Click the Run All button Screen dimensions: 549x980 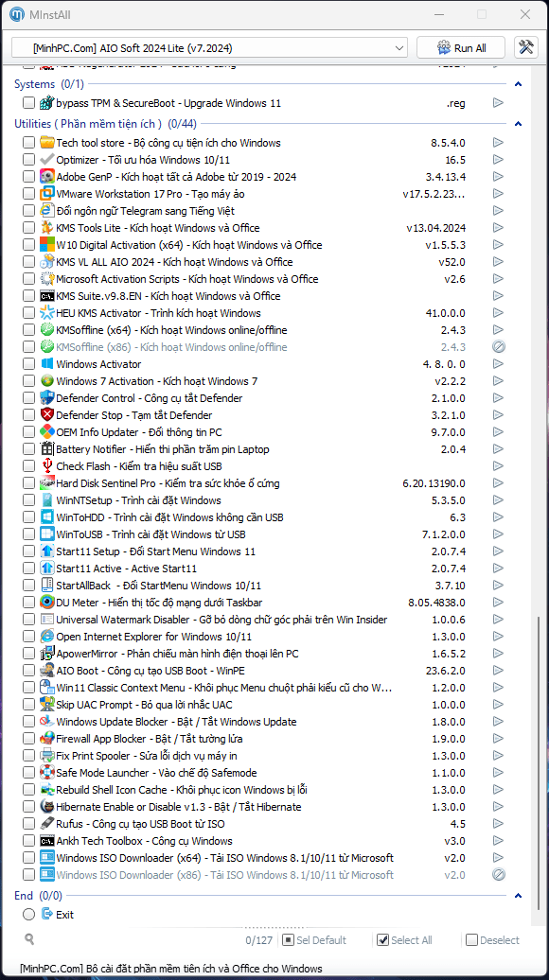(462, 47)
